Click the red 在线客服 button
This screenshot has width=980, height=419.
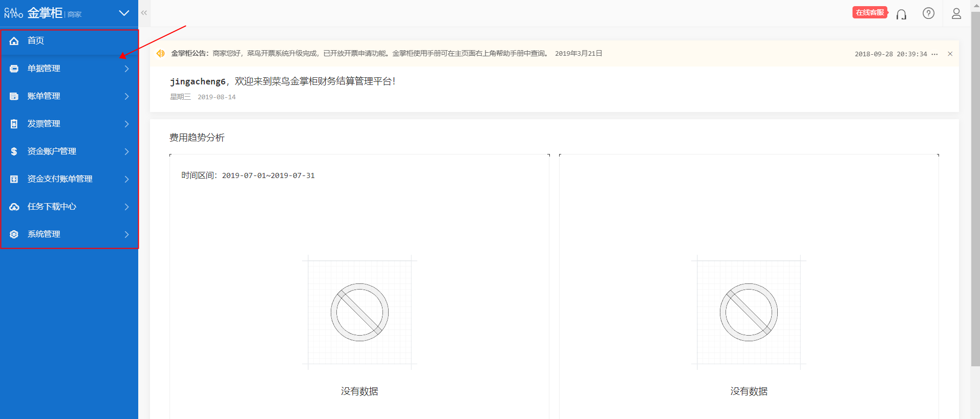870,12
